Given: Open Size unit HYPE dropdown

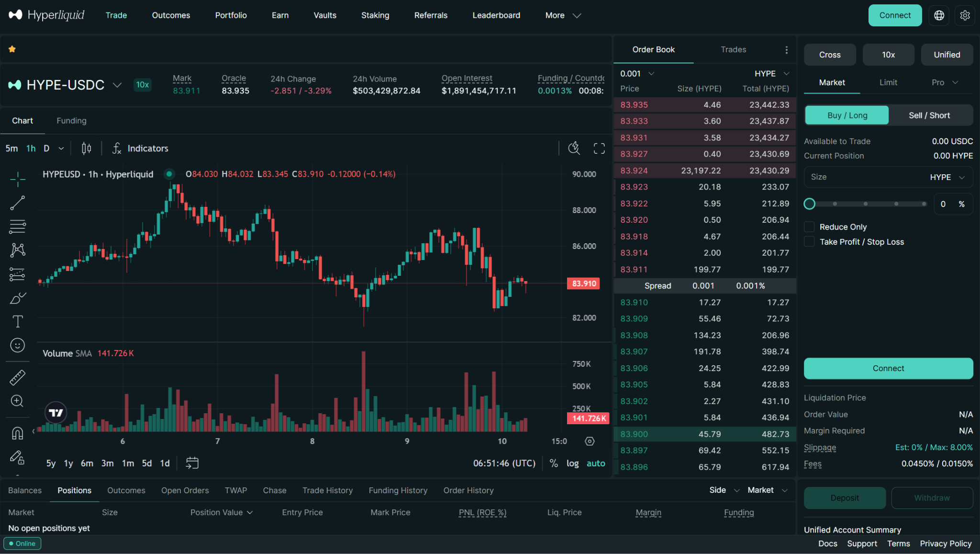Looking at the screenshot, I should [x=947, y=177].
